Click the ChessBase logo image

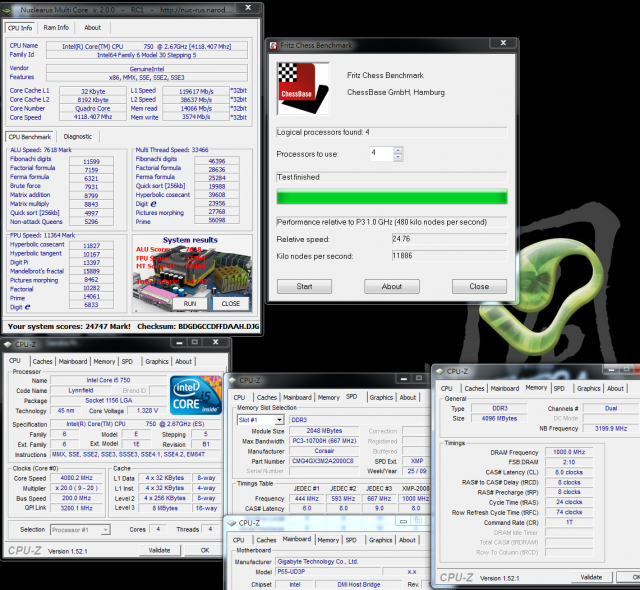[x=303, y=89]
